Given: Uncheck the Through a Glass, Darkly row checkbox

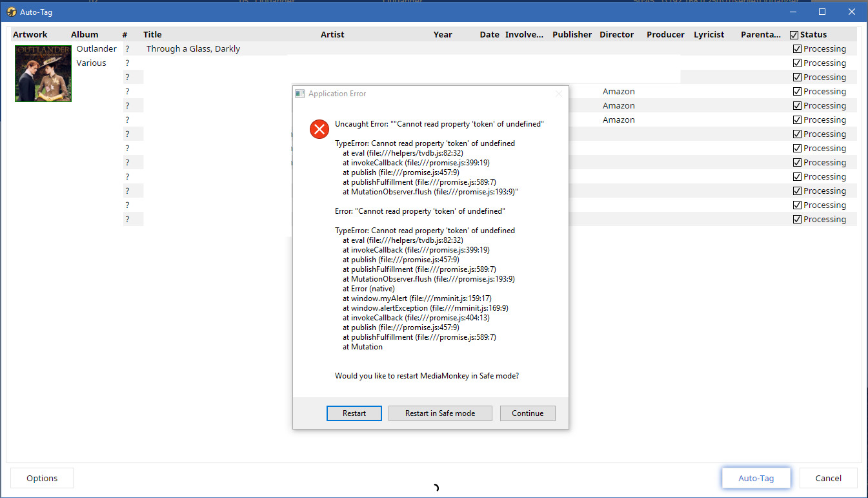Looking at the screenshot, I should click(x=797, y=49).
